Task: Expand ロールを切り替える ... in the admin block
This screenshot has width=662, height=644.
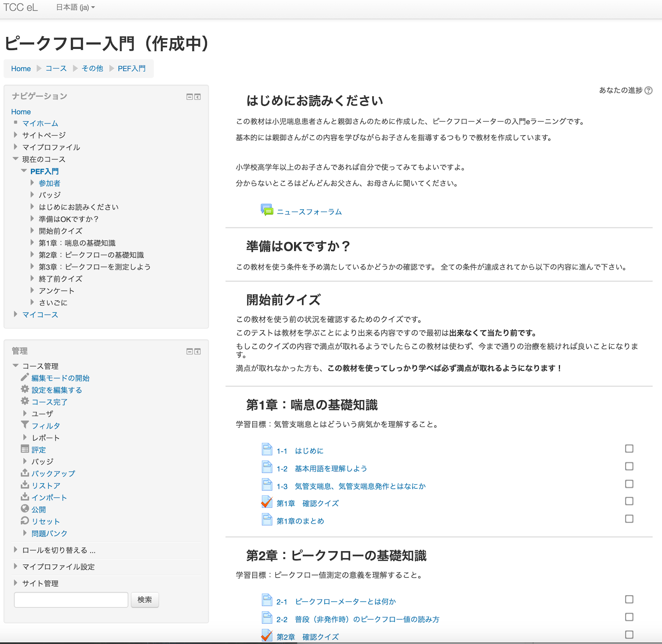Action: [x=16, y=550]
